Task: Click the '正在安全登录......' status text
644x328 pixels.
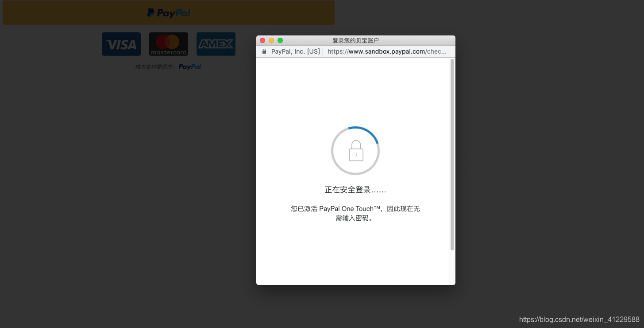Action: tap(355, 190)
